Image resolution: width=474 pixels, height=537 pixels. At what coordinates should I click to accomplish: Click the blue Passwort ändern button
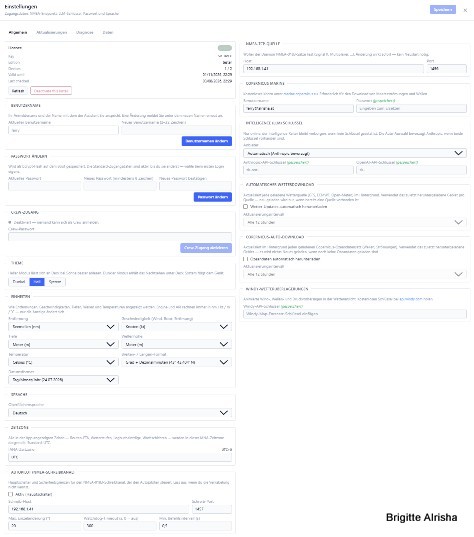(x=213, y=197)
